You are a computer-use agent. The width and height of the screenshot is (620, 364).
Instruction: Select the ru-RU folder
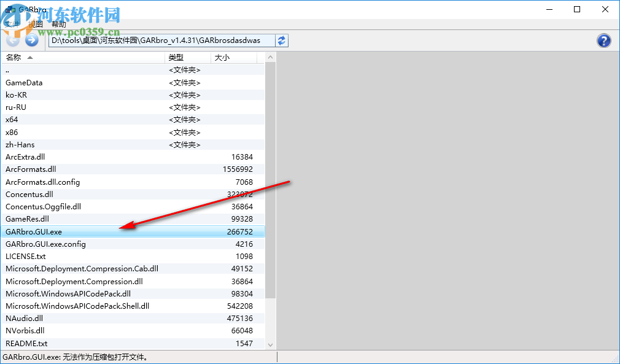click(x=133, y=107)
